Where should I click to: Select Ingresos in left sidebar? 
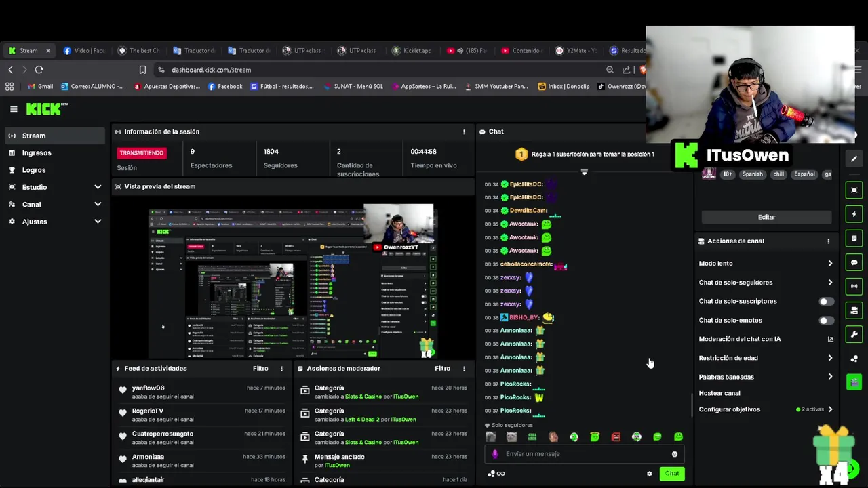tap(54, 153)
